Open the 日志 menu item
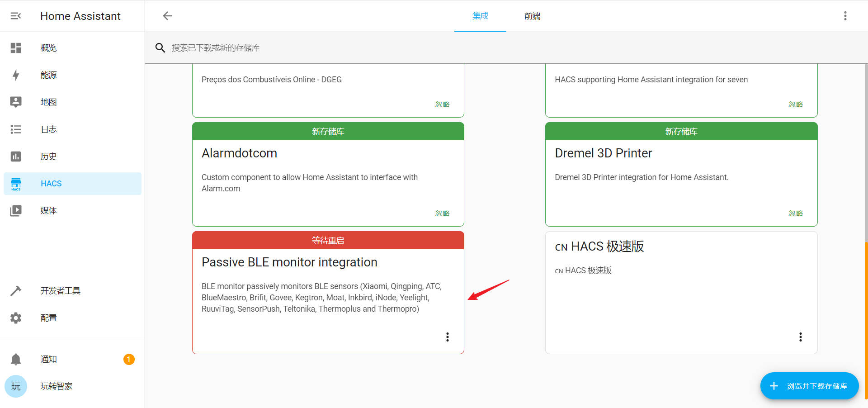The width and height of the screenshot is (868, 408). (x=72, y=129)
